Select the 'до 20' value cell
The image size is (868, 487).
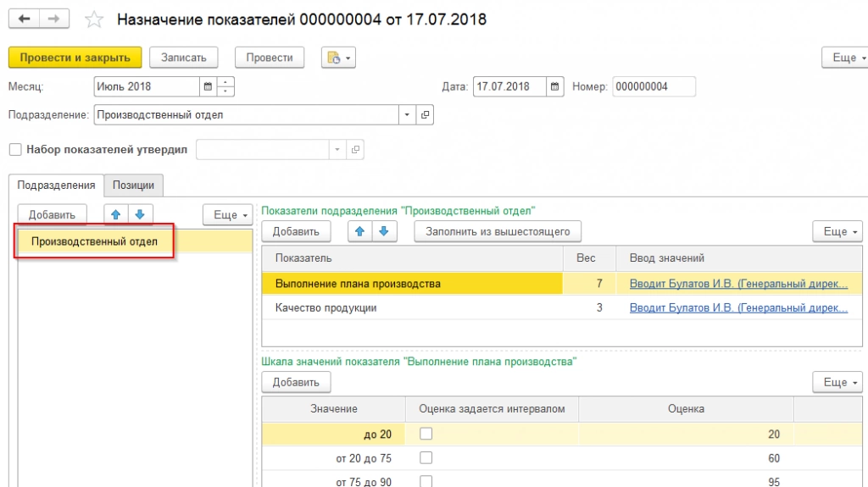333,434
